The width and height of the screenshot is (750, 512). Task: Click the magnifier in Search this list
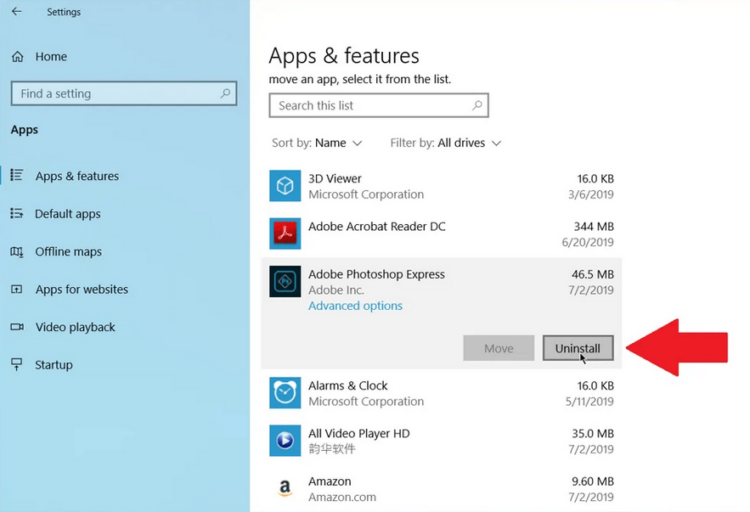click(477, 105)
